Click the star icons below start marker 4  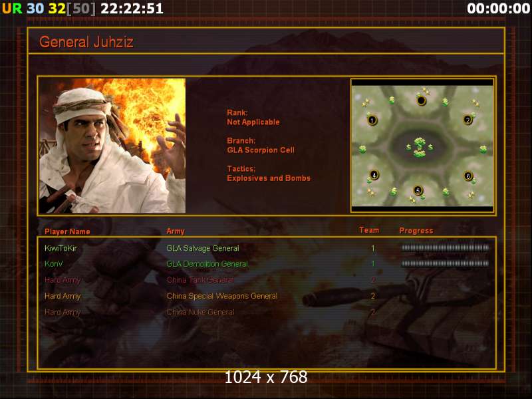[x=371, y=192]
